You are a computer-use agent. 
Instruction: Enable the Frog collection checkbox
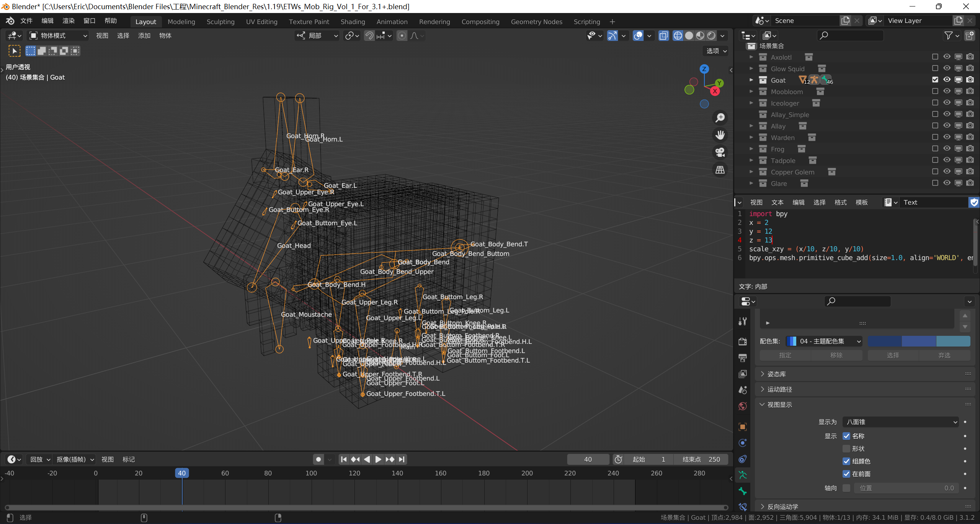point(935,149)
